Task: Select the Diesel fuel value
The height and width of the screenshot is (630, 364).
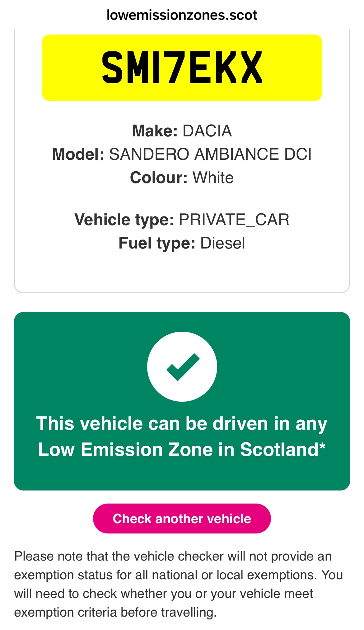Action: (x=223, y=243)
